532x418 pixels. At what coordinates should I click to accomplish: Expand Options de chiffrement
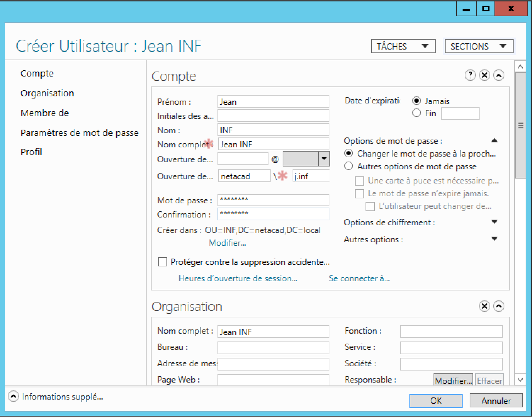click(494, 222)
